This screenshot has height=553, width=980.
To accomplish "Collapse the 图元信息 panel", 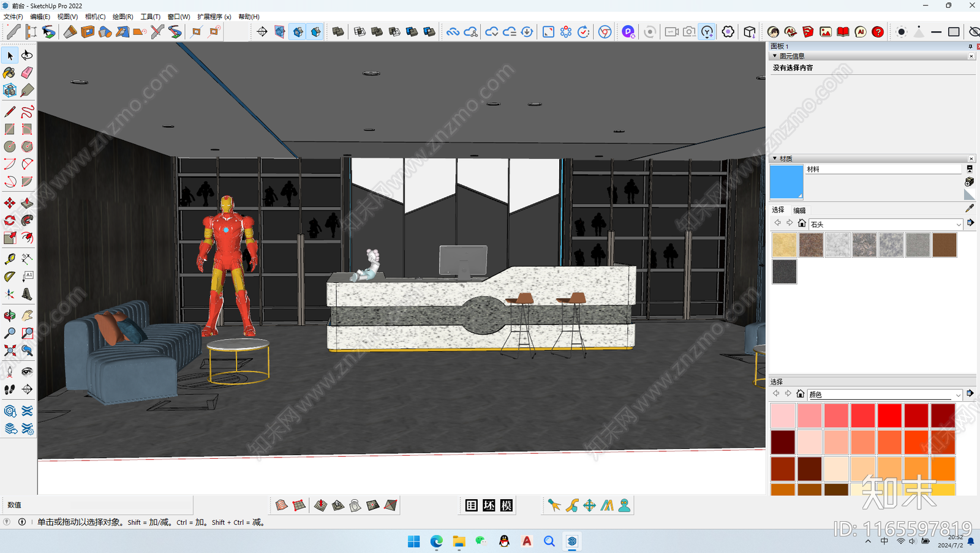I will pyautogui.click(x=775, y=56).
